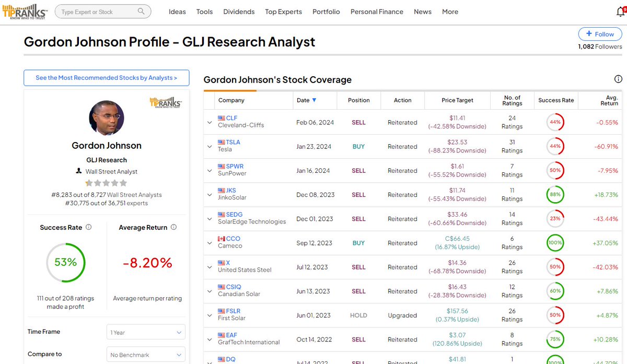Open the FSLR ticker link
This screenshot has height=364, width=627.
click(x=233, y=311)
